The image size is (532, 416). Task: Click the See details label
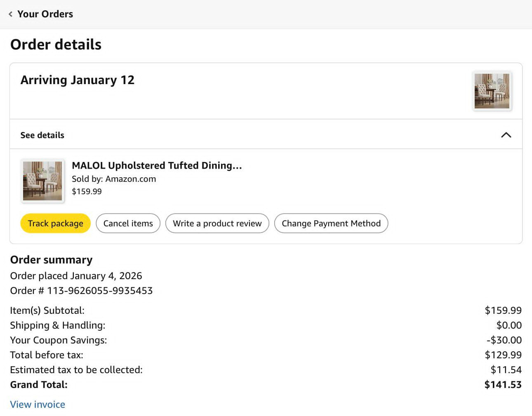(42, 135)
